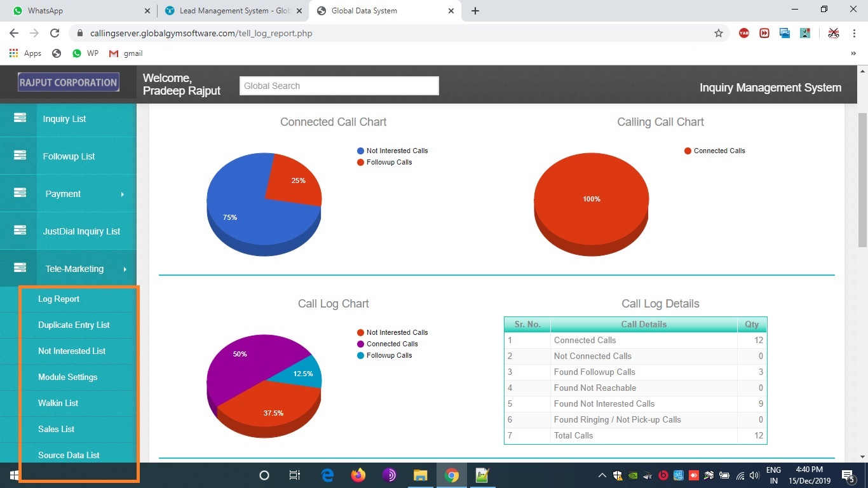Open Chrome's three-dot menu

click(x=855, y=33)
